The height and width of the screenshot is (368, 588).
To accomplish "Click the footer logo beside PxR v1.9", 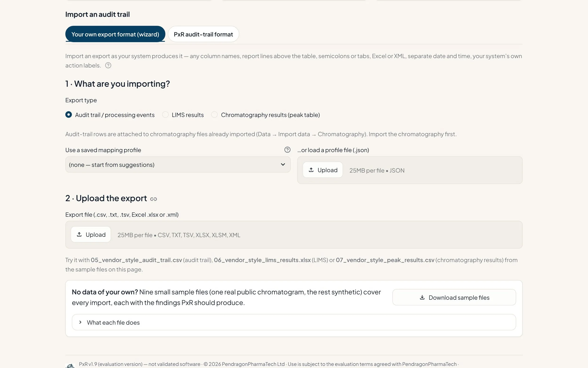I will (70, 365).
